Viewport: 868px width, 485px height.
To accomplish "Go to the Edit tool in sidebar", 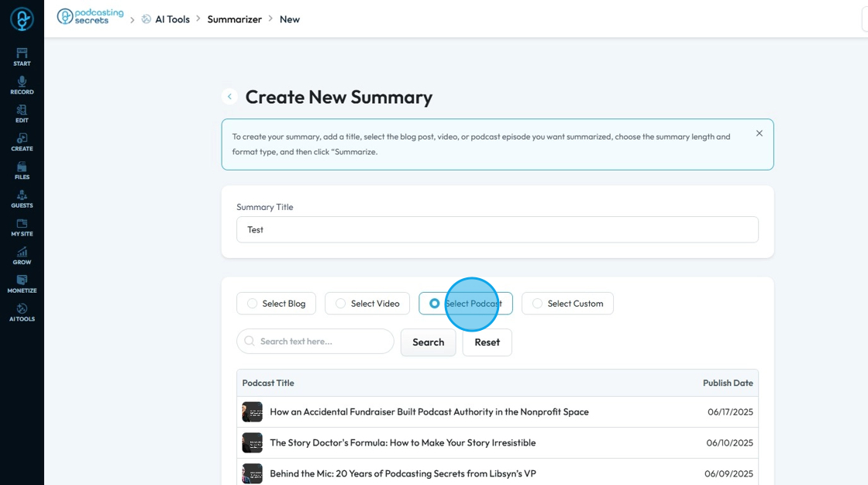I will click(22, 113).
